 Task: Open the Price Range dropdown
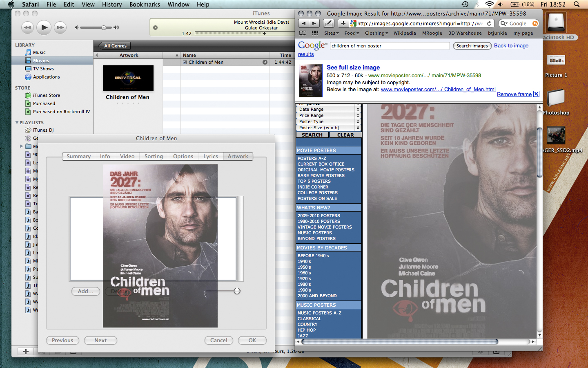328,115
